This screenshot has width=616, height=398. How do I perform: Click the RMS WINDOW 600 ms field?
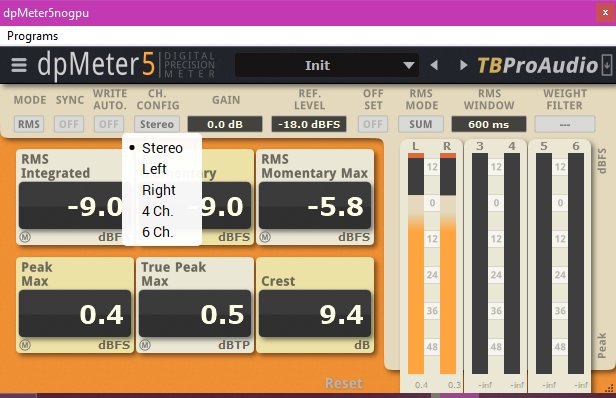point(489,124)
